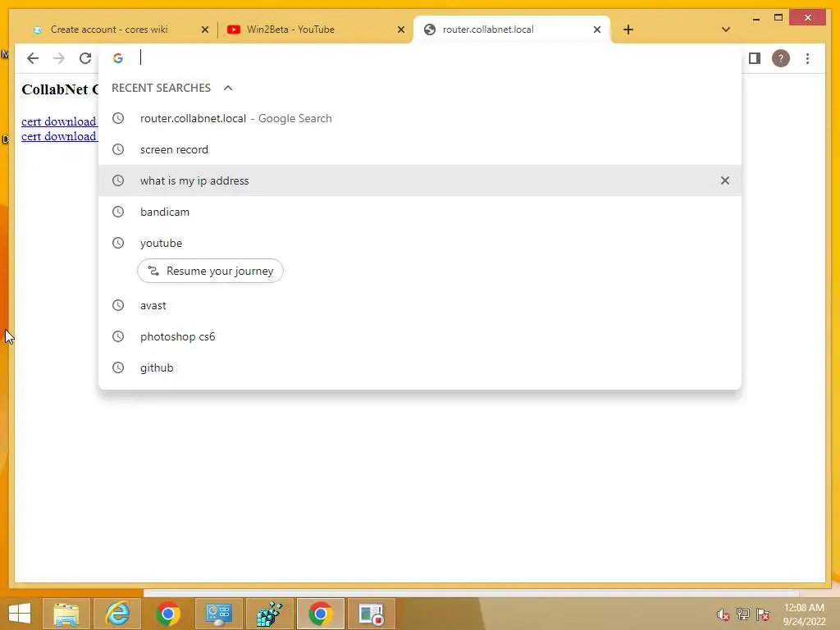Click clock icon beside 'youtube'

pos(118,243)
